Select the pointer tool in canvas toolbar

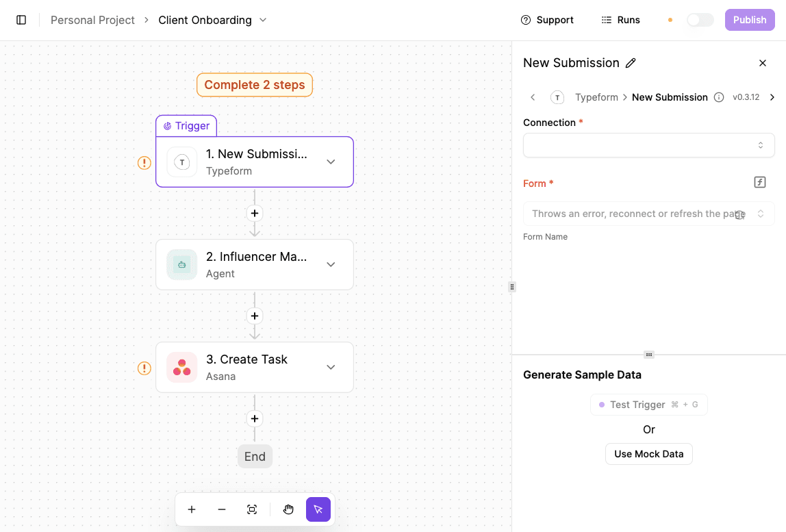pos(318,509)
